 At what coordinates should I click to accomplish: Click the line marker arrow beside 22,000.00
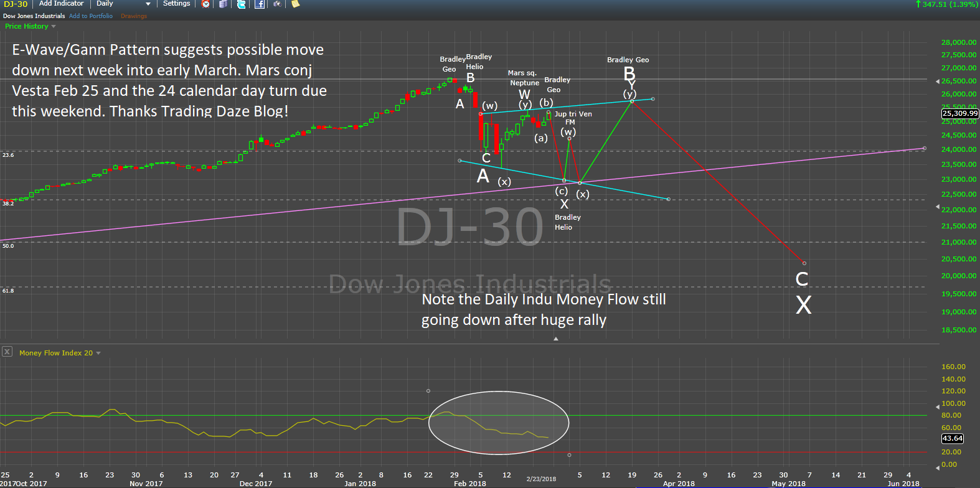(938, 207)
